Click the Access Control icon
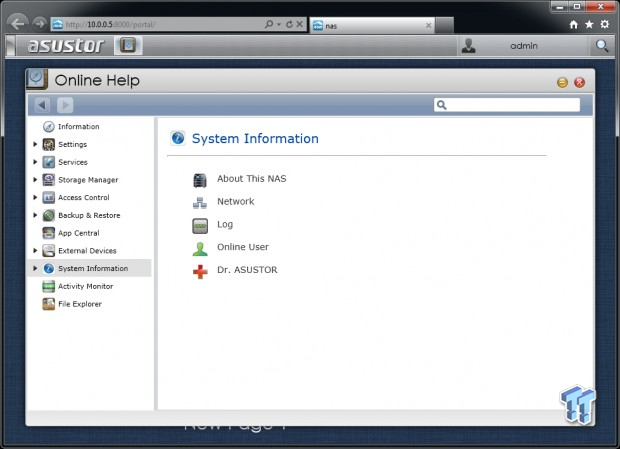Screen dimensions: 620x449 pyautogui.click(x=49, y=197)
